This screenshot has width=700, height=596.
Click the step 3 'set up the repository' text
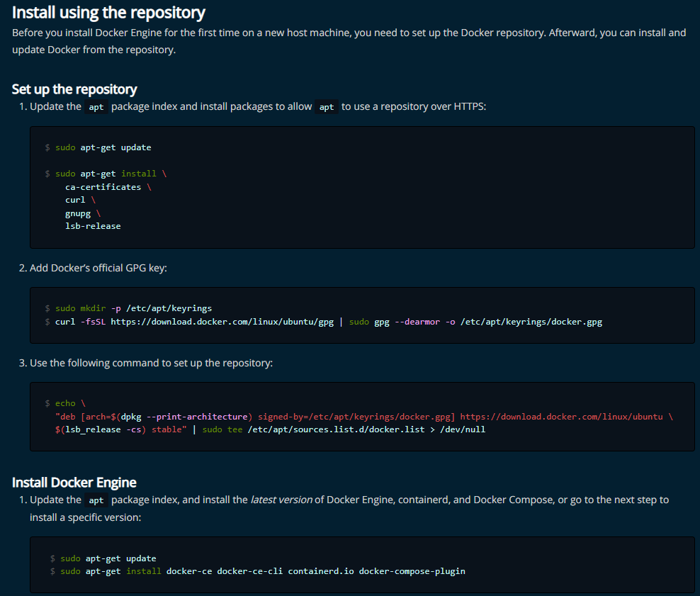click(145, 363)
